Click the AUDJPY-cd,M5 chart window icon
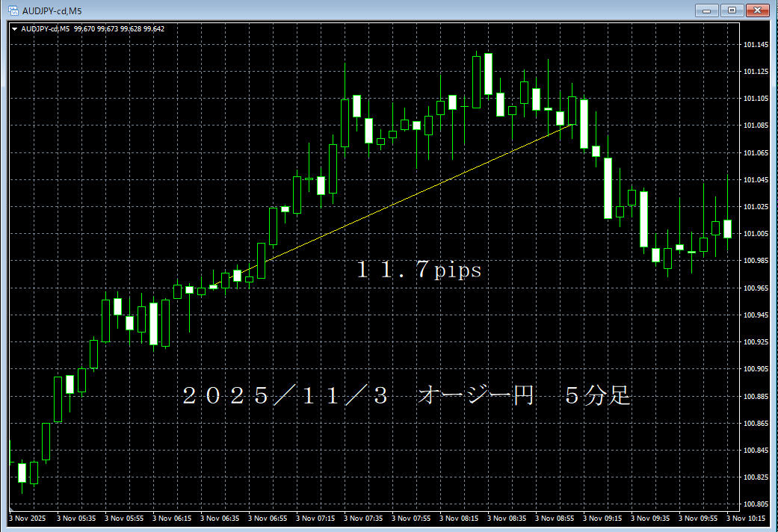Viewport: 778px width, 532px height. [x=13, y=10]
